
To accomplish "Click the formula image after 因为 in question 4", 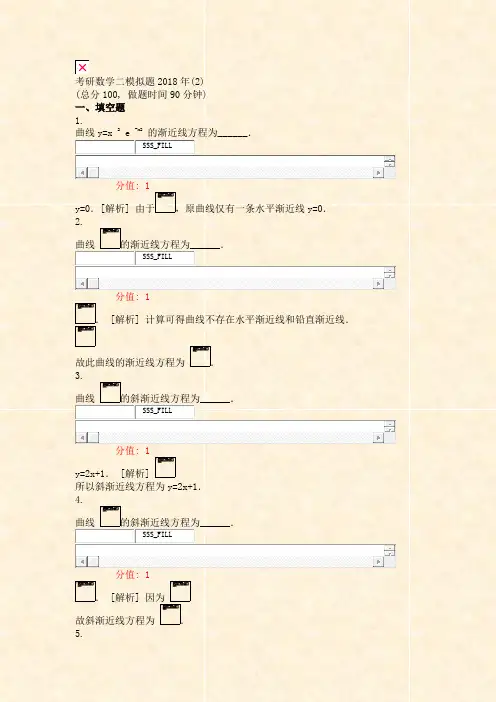I will pos(180,591).
